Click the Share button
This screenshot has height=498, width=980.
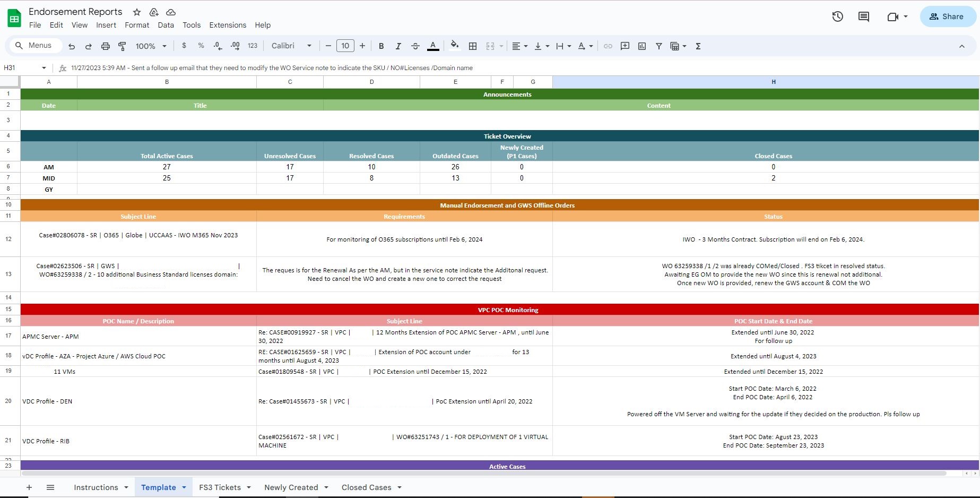click(x=948, y=16)
